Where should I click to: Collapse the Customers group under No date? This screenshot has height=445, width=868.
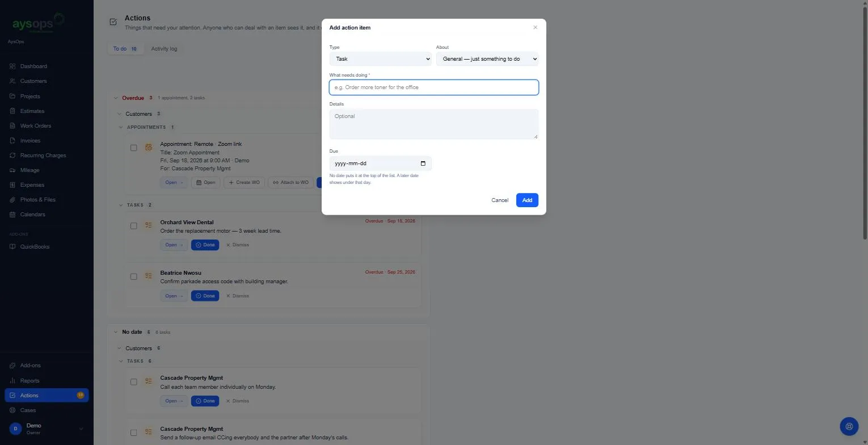[119, 349]
